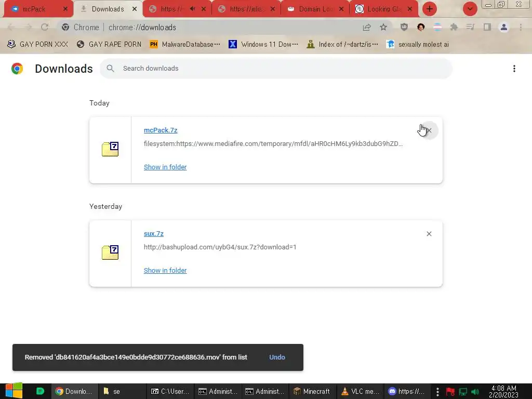The height and width of the screenshot is (399, 532).
Task: Switch to the https://julia tab
Action: point(246,9)
